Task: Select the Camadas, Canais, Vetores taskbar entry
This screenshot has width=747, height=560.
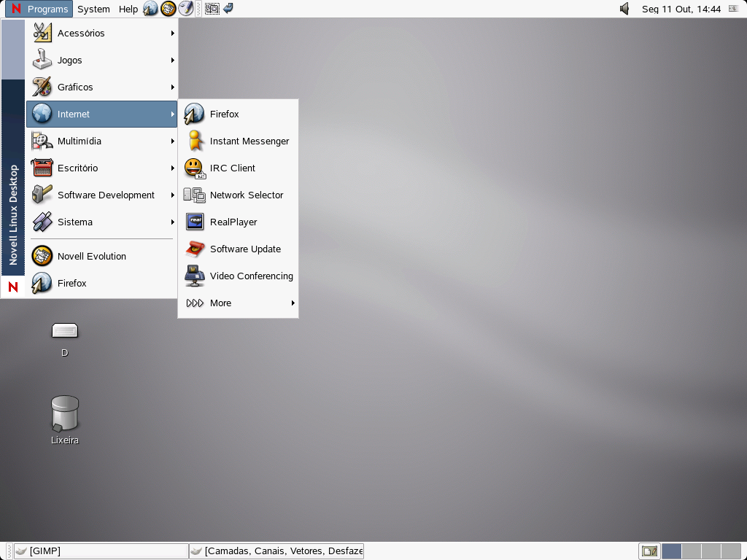Action: click(x=277, y=551)
